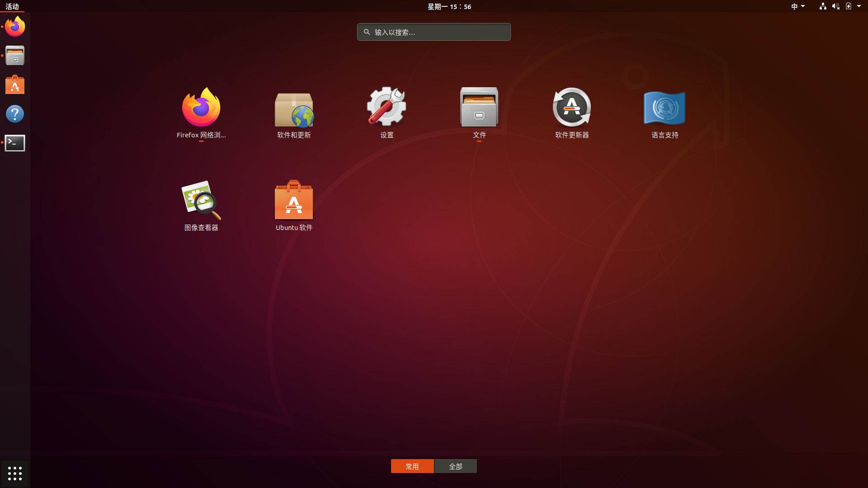Click magnifier icon in search box
Screen dimensions: 868x488
point(367,32)
